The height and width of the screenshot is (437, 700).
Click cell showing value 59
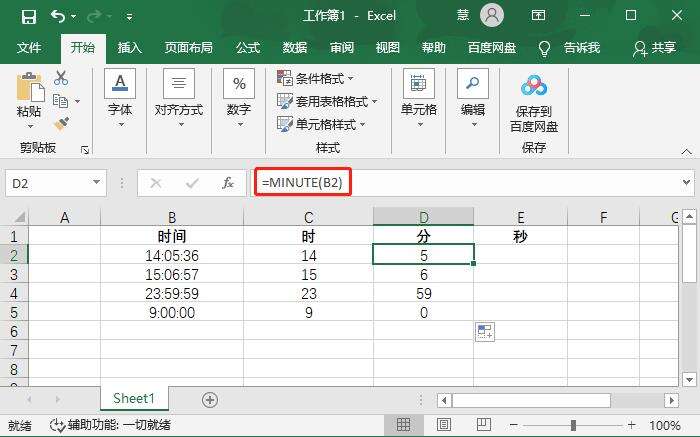pos(423,294)
